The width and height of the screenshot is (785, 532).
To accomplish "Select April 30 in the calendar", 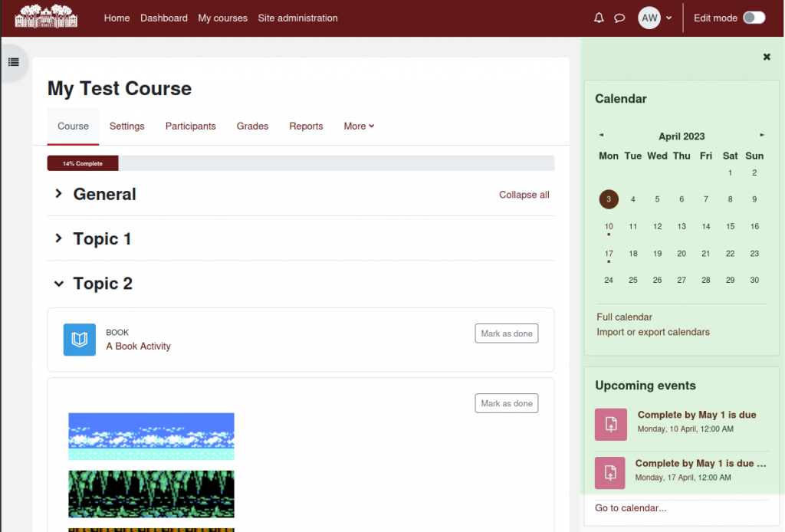I will click(754, 281).
